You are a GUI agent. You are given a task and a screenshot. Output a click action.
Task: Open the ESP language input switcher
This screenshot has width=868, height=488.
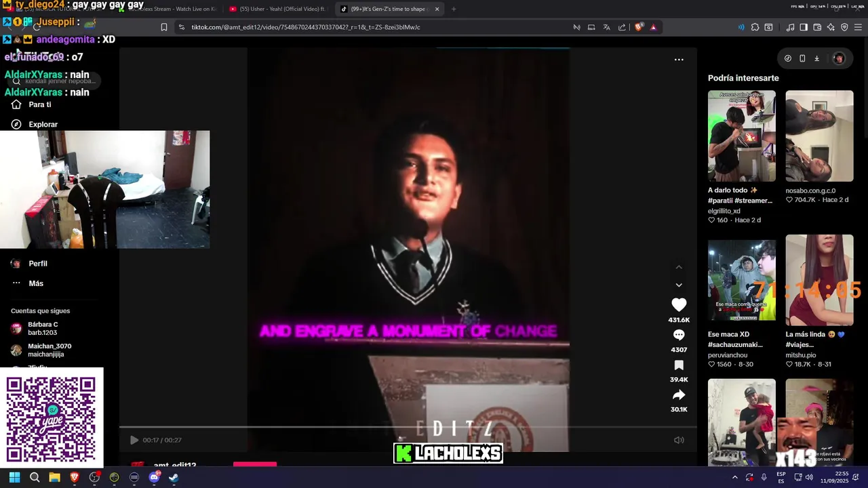pyautogui.click(x=781, y=477)
